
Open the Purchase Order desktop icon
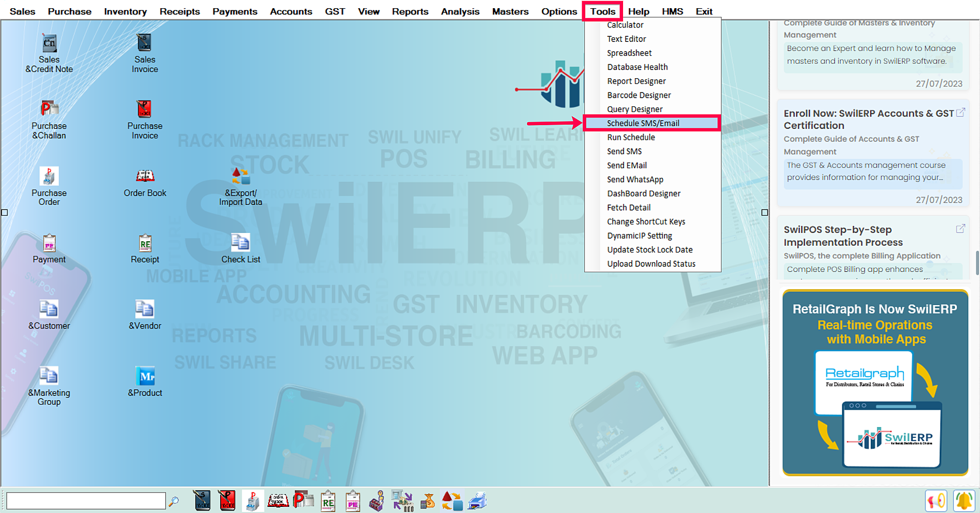tap(49, 186)
